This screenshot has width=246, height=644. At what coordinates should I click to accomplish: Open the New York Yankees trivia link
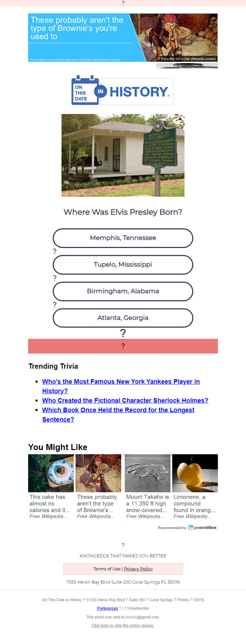click(x=121, y=386)
